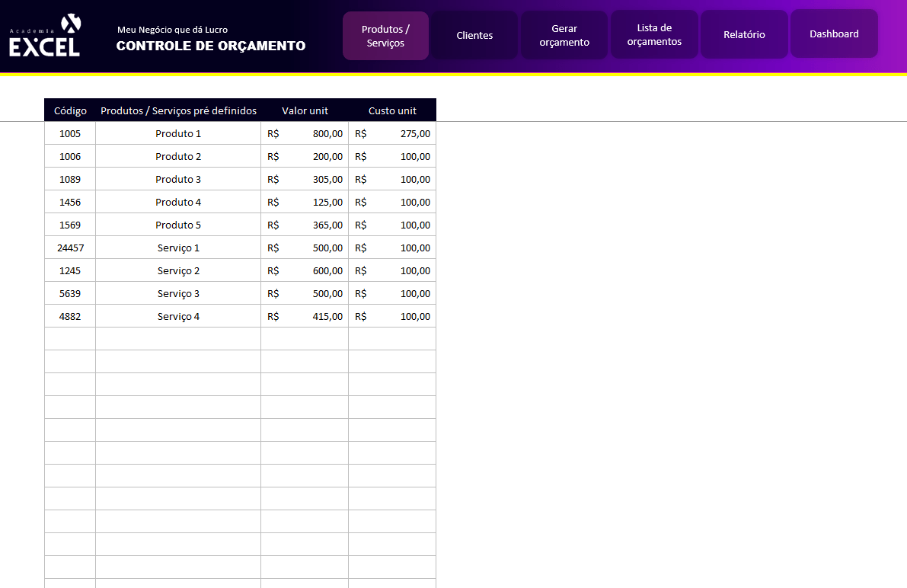Click the Serviço 1 name cell
907x588 pixels.
(178, 248)
